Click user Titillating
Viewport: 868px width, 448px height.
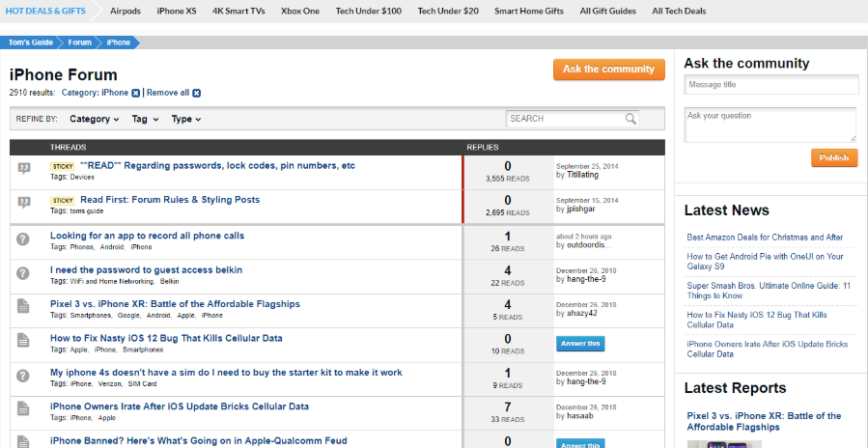[x=582, y=175]
